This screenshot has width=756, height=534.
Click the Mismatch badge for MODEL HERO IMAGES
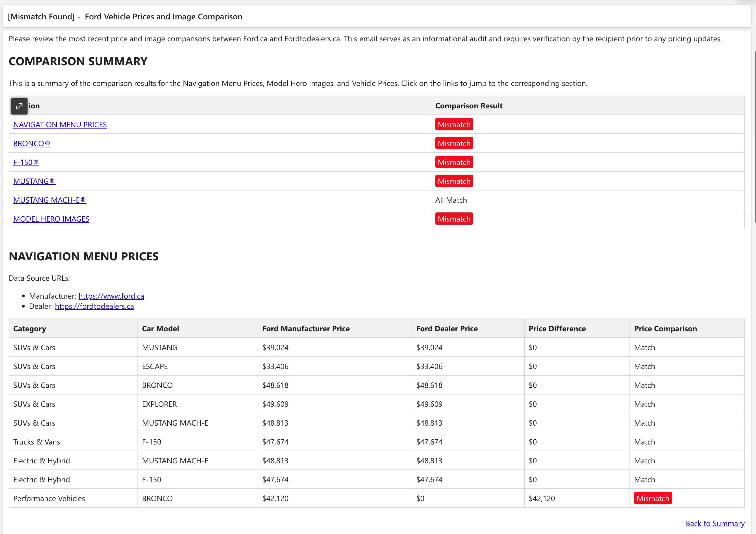454,219
